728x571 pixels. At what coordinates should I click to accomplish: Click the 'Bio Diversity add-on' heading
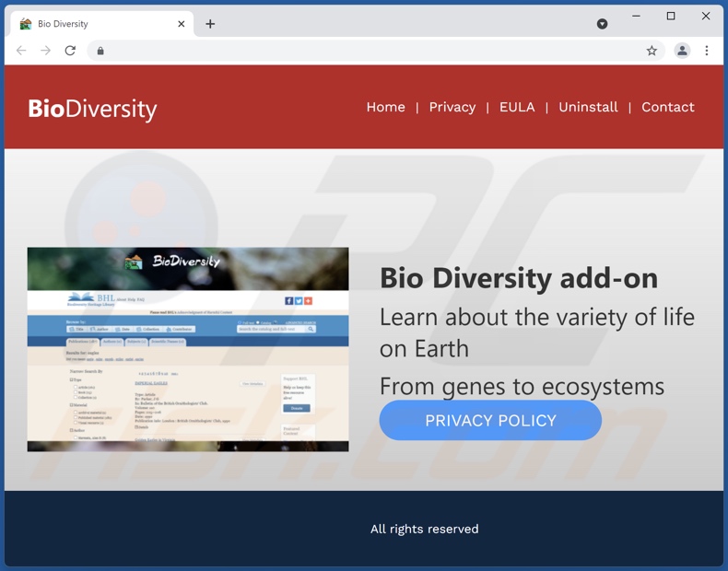pos(519,278)
